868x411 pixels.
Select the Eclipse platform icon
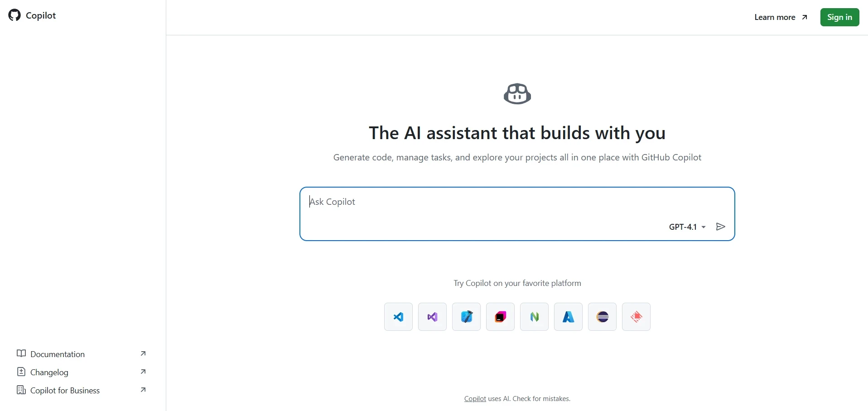[x=602, y=316]
